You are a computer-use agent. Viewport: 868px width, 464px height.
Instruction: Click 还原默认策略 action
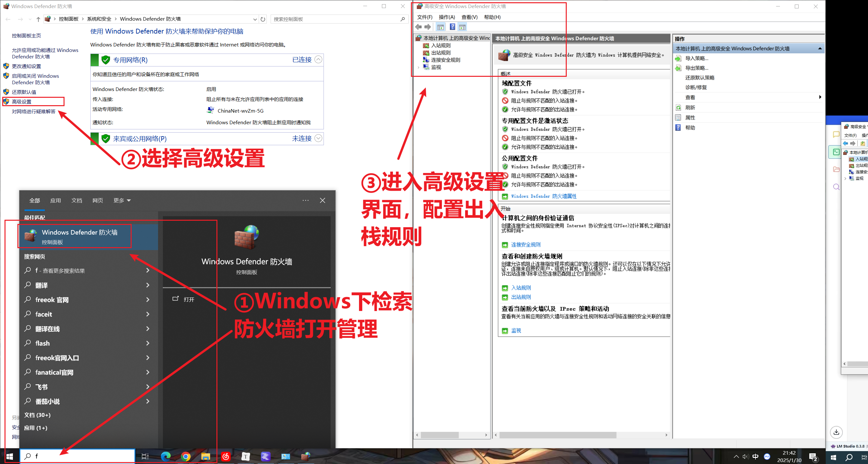coord(700,78)
